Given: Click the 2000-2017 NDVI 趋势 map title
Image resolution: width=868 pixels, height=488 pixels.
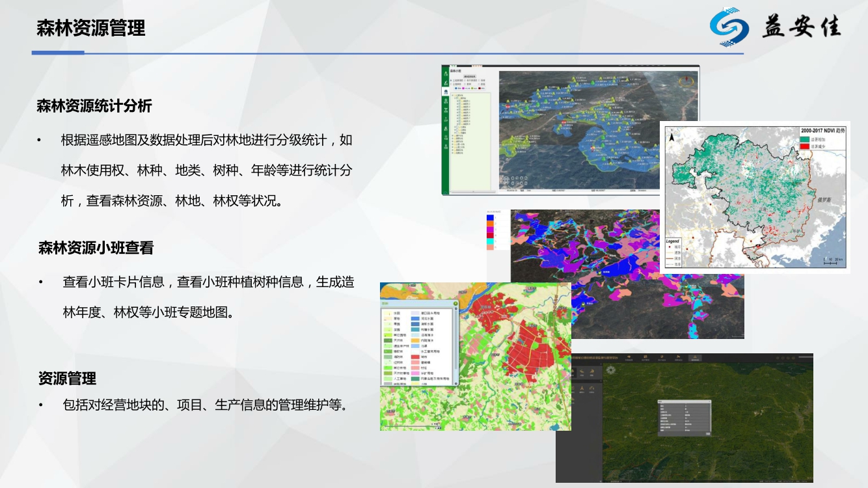Looking at the screenshot, I should pyautogui.click(x=823, y=130).
